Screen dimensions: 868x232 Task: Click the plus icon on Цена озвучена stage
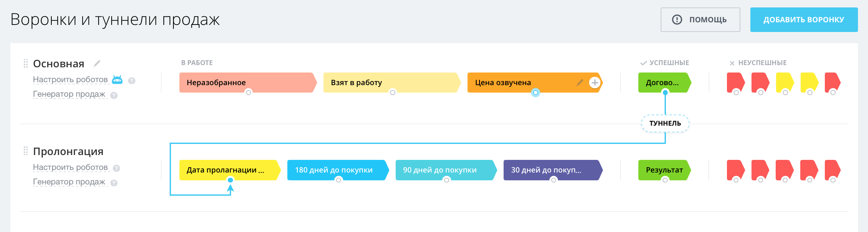(594, 83)
